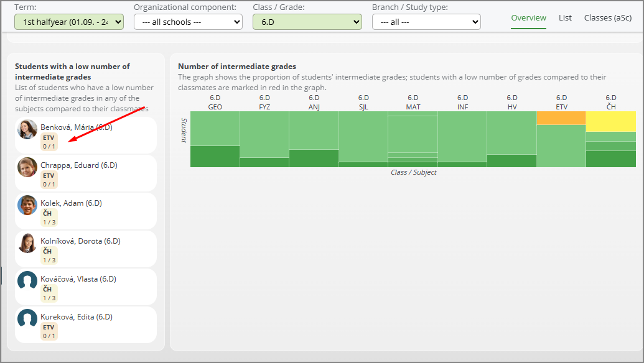Switch to the Overview tab
Image resolution: width=644 pixels, height=363 pixels.
coord(528,18)
